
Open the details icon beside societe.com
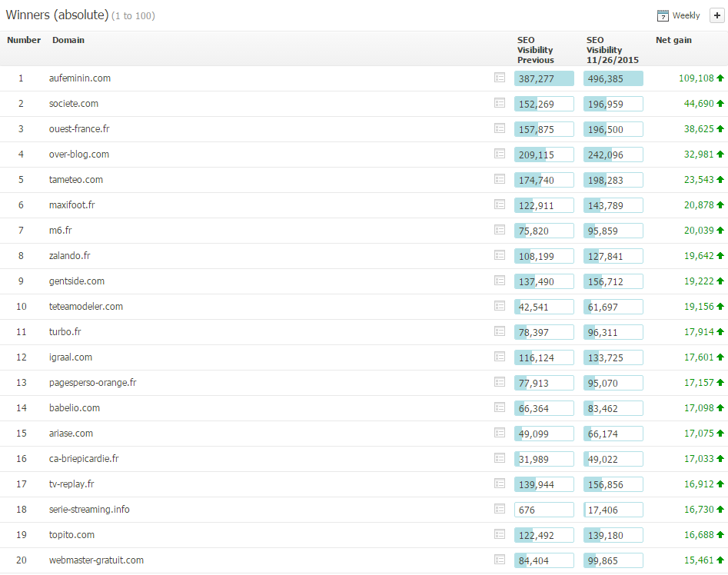point(500,103)
